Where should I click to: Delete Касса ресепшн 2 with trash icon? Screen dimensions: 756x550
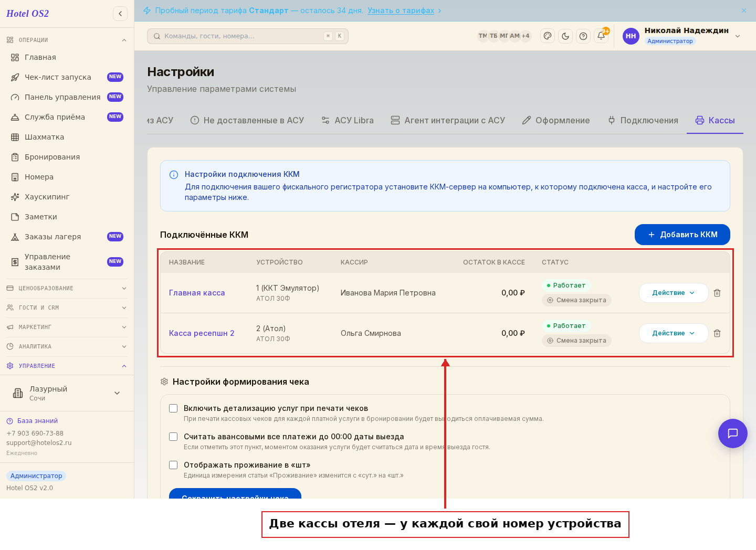pyautogui.click(x=717, y=333)
